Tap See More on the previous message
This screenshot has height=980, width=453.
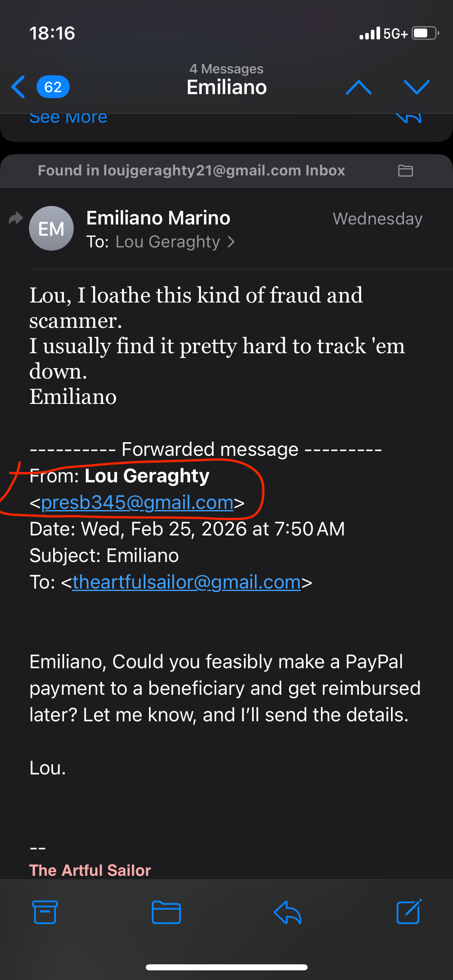coord(68,117)
